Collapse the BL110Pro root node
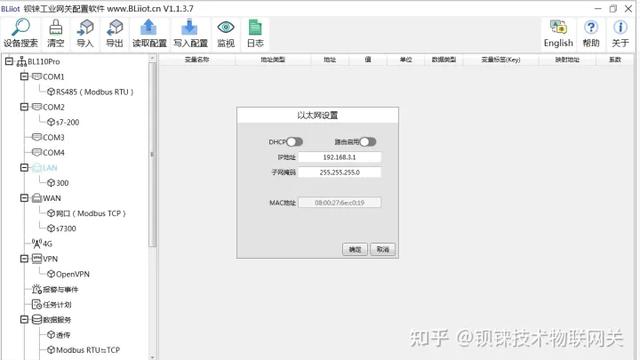This screenshot has height=360, width=640. coord(9,62)
